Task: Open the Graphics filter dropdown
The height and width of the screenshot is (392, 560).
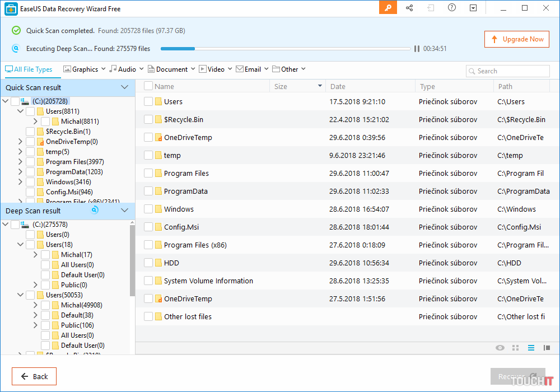Action: click(x=85, y=69)
